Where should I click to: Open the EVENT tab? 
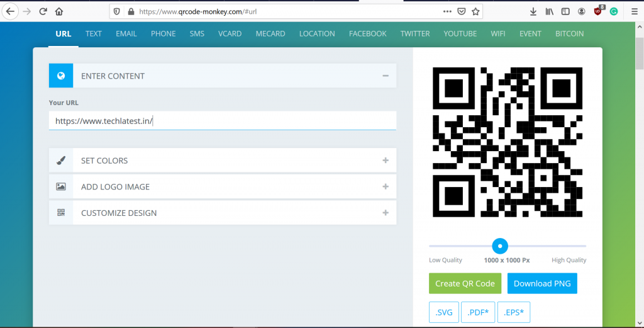[530, 34]
